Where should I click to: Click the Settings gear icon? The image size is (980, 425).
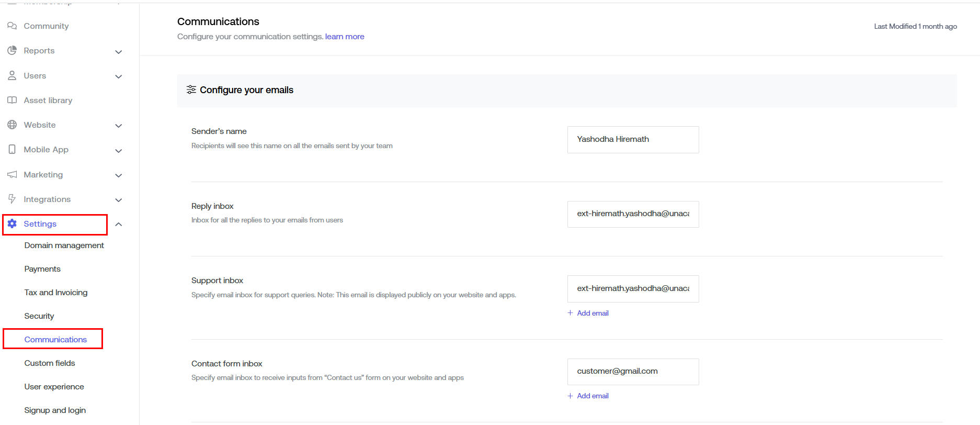[x=12, y=224]
